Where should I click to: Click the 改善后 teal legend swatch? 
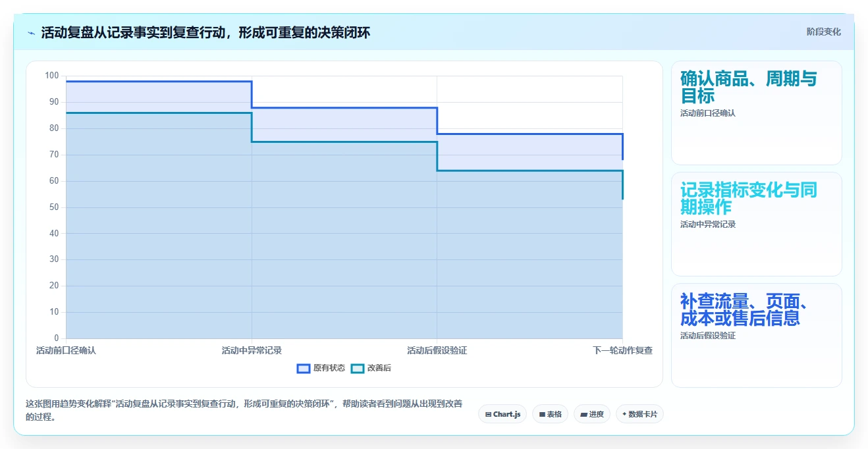click(x=358, y=368)
